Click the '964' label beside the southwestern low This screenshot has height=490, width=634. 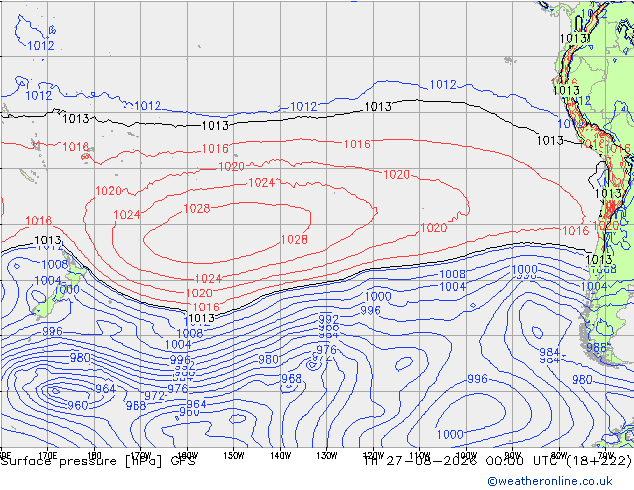coord(106,389)
